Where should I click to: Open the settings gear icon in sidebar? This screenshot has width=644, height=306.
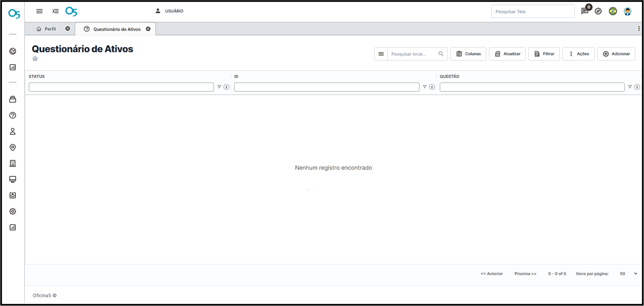(x=13, y=211)
